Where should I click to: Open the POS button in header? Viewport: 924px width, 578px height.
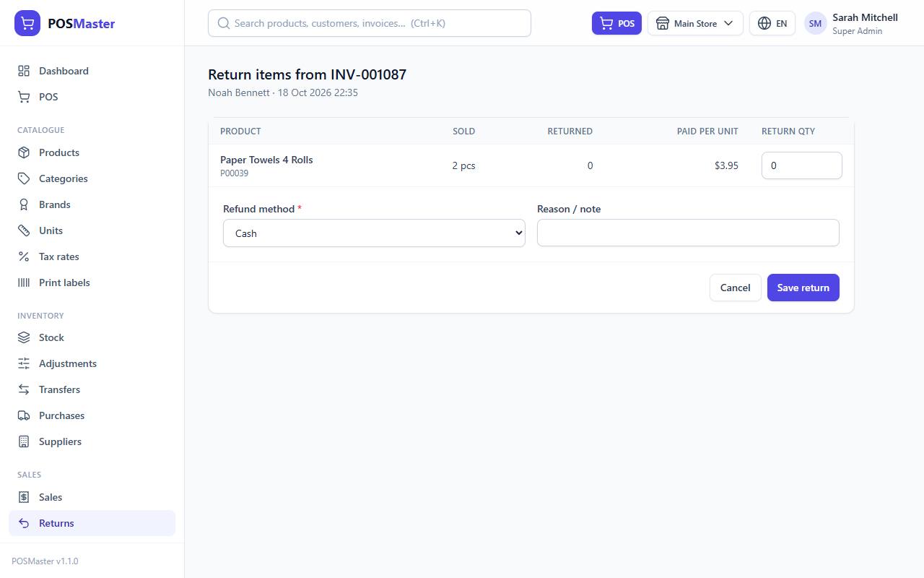tap(616, 23)
